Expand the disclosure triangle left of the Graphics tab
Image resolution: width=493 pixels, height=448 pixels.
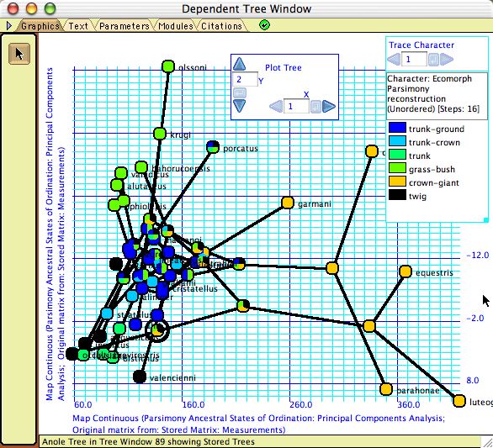click(8, 25)
